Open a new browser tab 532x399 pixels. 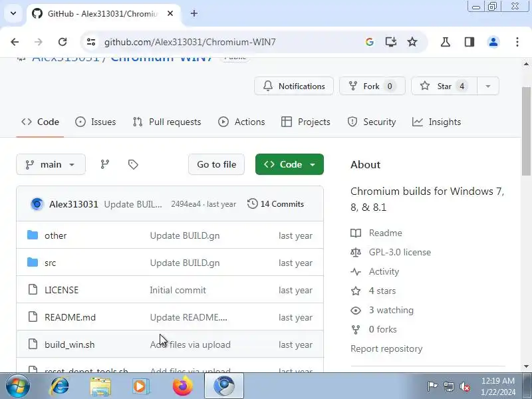coord(194,13)
